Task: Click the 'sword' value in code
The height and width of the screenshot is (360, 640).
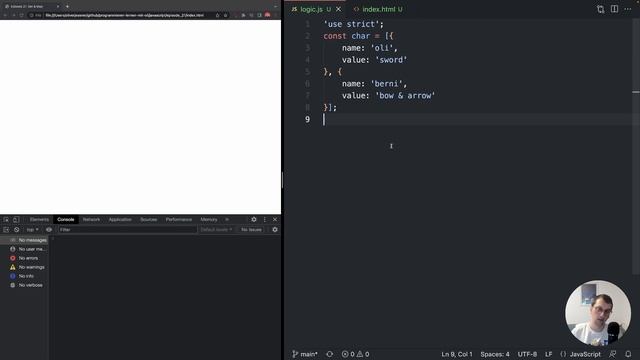Action: pyautogui.click(x=391, y=60)
